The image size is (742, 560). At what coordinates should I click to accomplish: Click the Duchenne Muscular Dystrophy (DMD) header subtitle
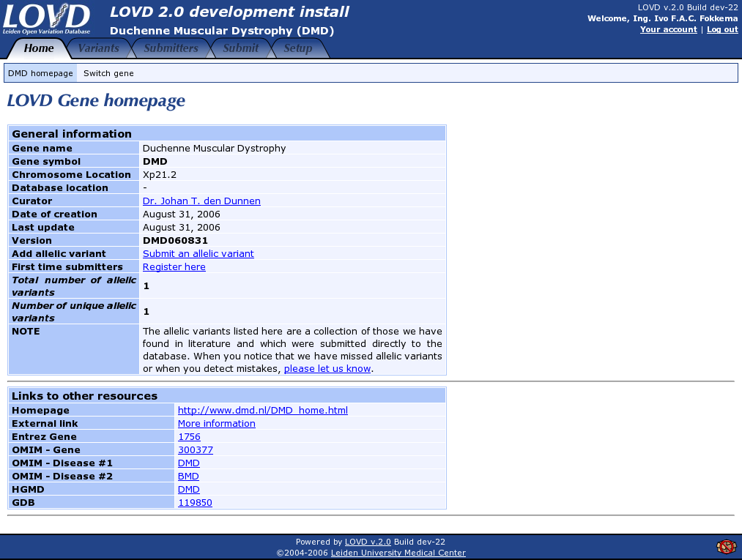(222, 31)
